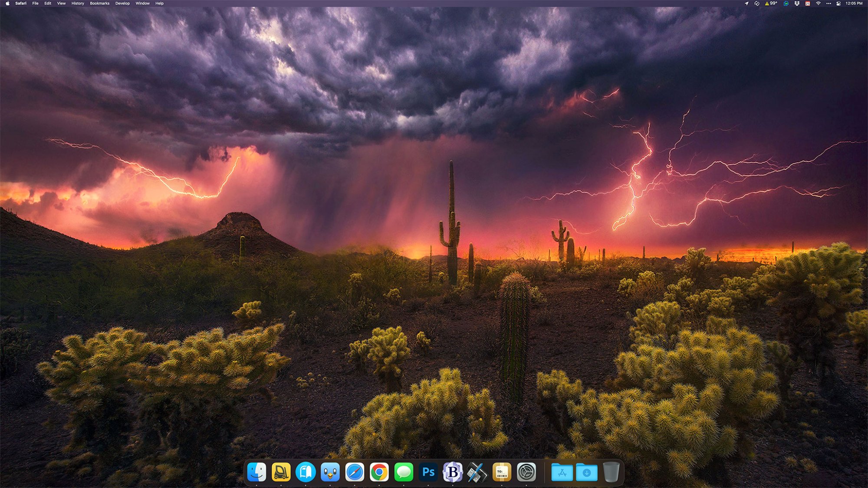Screen dimensions: 868x488
Task: Click the 99° weather warning item
Action: [771, 3]
